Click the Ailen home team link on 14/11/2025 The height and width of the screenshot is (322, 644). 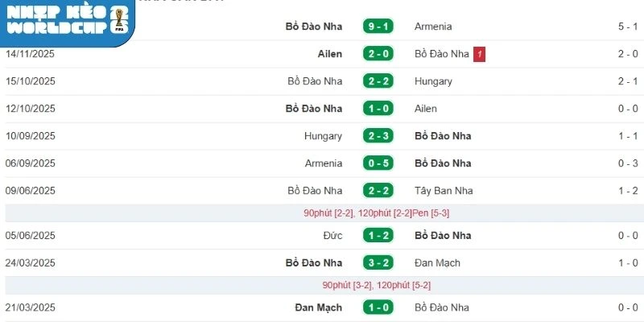click(329, 54)
